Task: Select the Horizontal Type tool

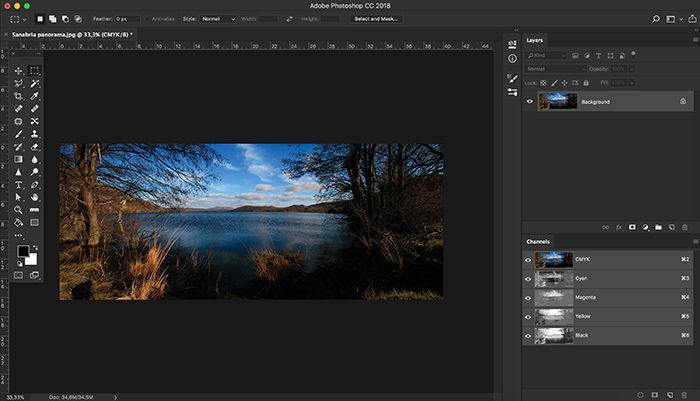Action: point(18,184)
